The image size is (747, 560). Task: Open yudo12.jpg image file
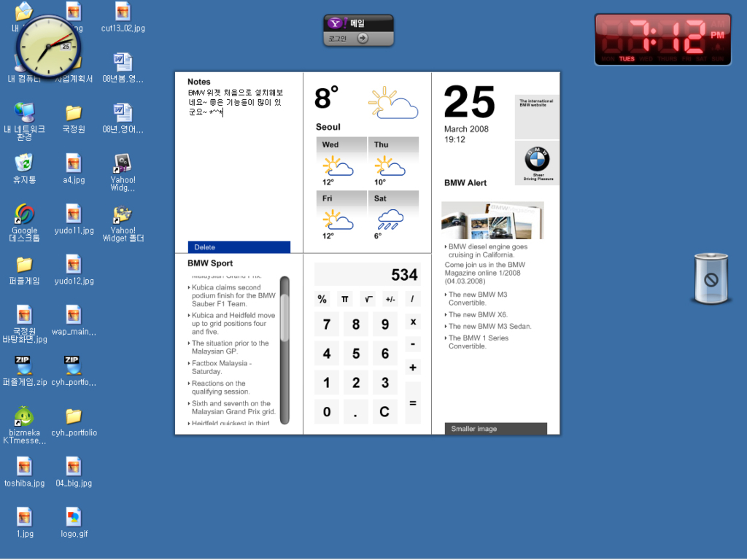(x=74, y=270)
